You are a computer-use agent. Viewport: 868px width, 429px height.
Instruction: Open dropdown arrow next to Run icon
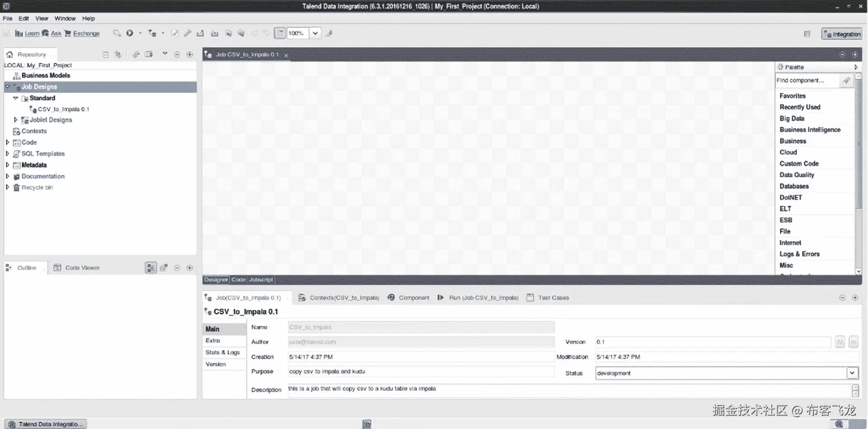(140, 33)
